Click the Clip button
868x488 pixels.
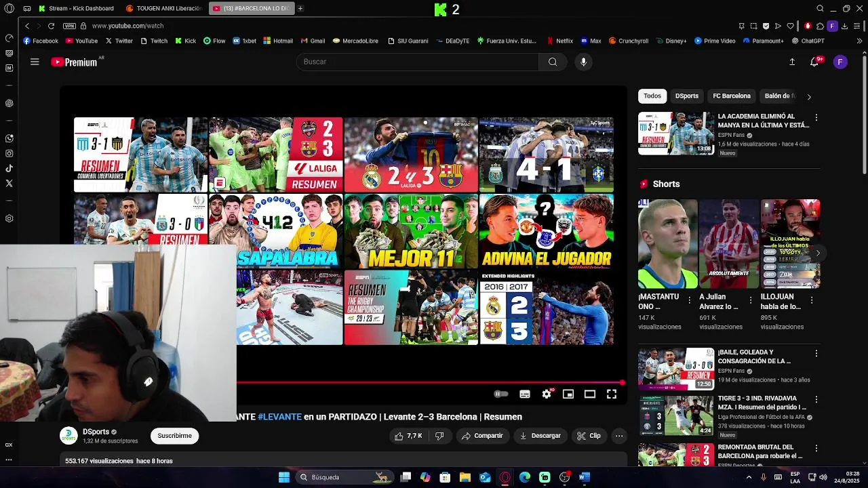tap(589, 436)
